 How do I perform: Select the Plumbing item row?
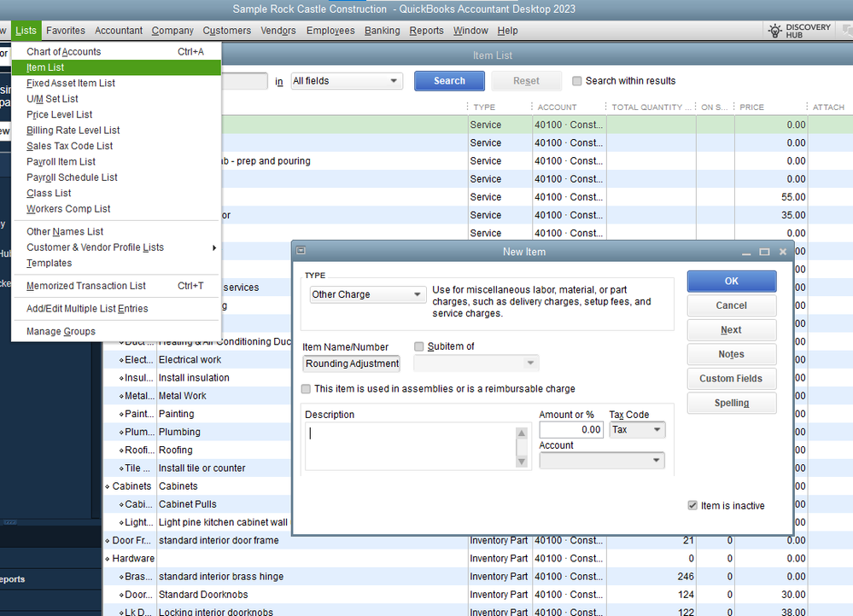click(198, 433)
